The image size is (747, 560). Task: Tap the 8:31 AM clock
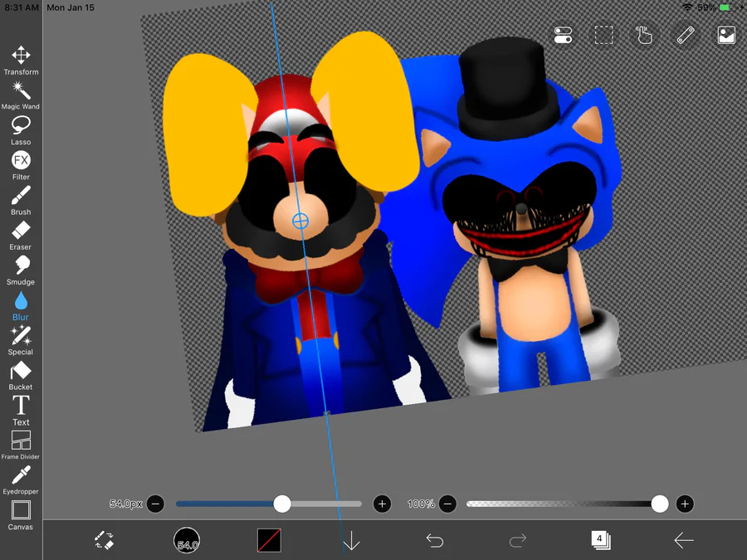coord(22,7)
